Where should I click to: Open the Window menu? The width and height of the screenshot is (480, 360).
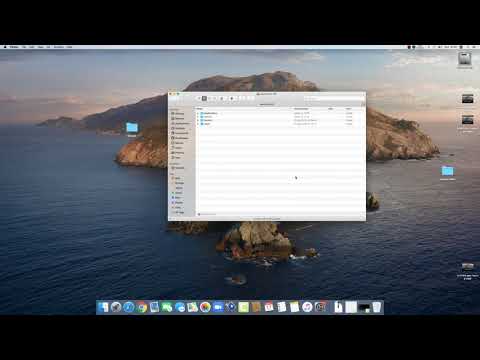[59, 47]
